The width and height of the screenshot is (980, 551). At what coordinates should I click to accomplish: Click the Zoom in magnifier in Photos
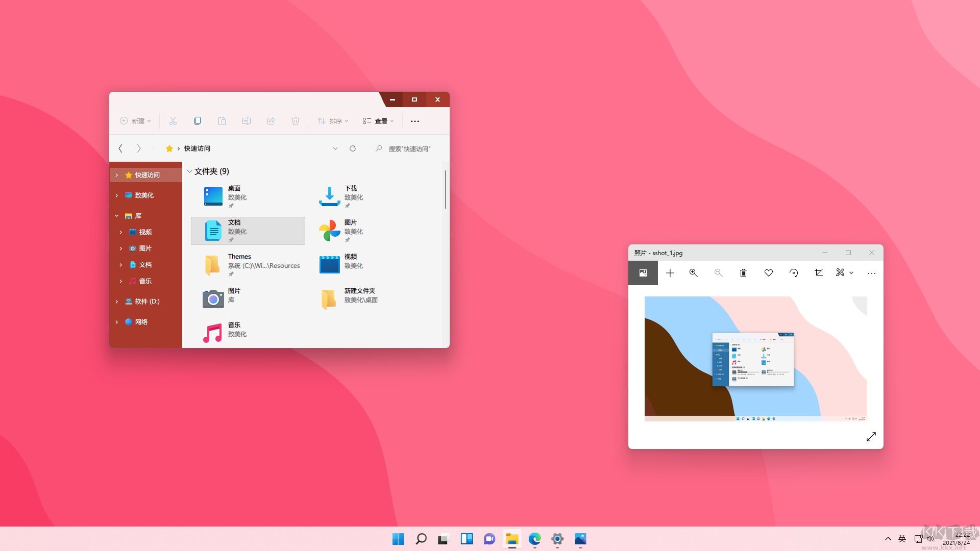tap(693, 273)
